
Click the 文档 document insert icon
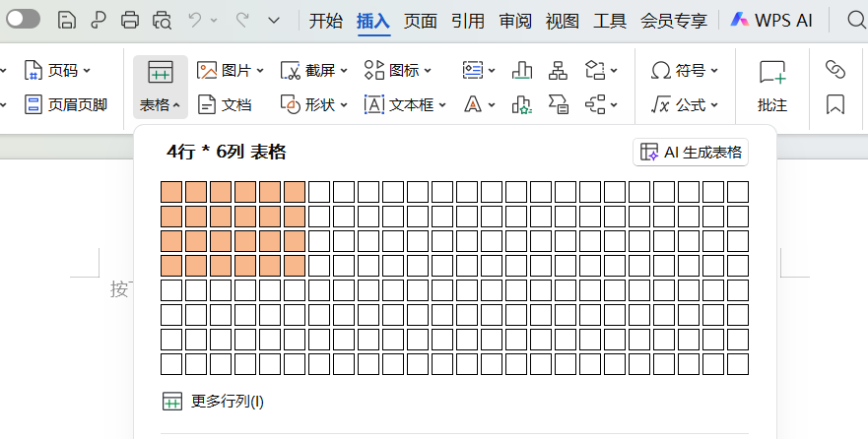[207, 104]
